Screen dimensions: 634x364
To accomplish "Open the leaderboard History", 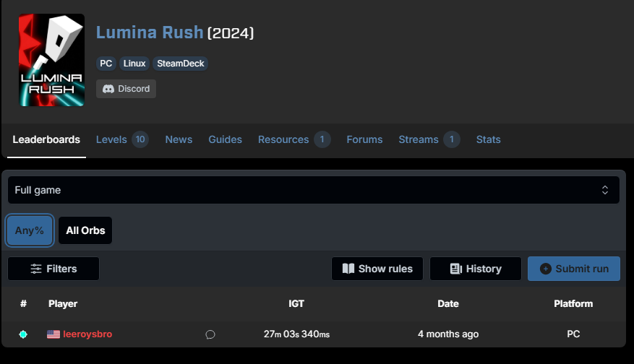I will 476,269.
